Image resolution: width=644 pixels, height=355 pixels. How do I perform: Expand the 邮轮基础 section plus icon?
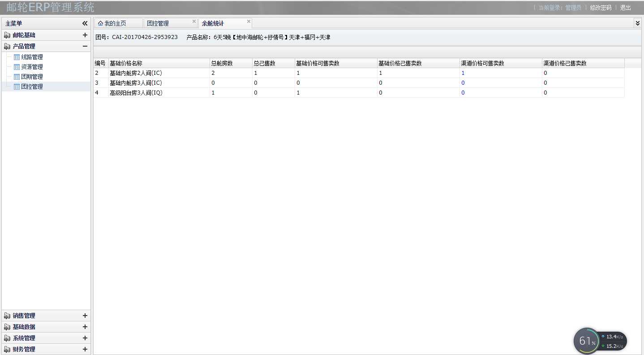click(x=85, y=35)
